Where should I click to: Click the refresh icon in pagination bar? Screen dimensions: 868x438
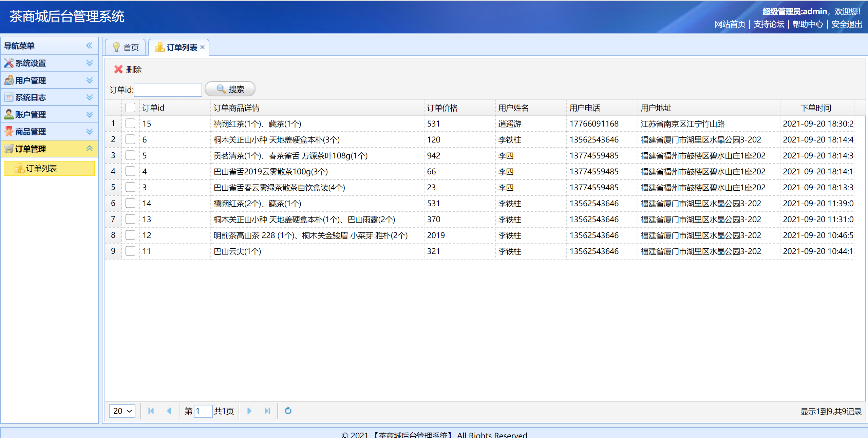tap(288, 411)
